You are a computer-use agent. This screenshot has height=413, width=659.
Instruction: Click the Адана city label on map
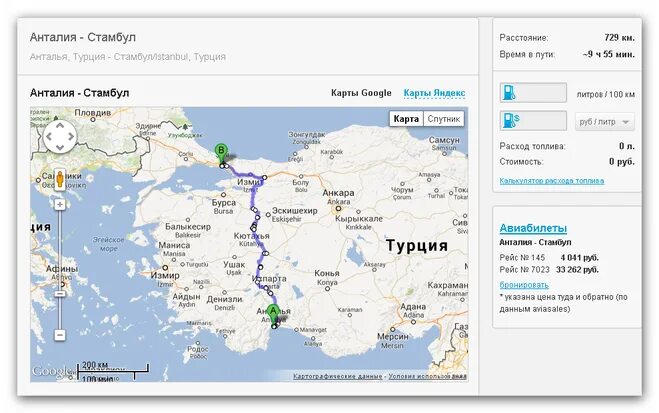click(x=413, y=307)
